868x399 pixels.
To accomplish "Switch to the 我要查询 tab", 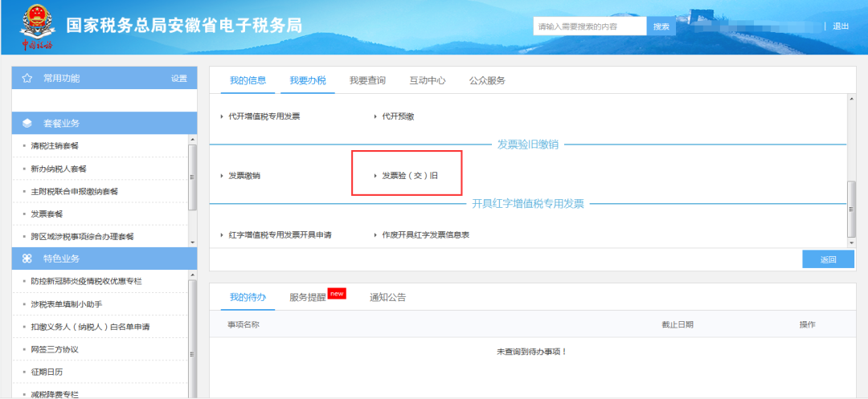I will click(367, 81).
